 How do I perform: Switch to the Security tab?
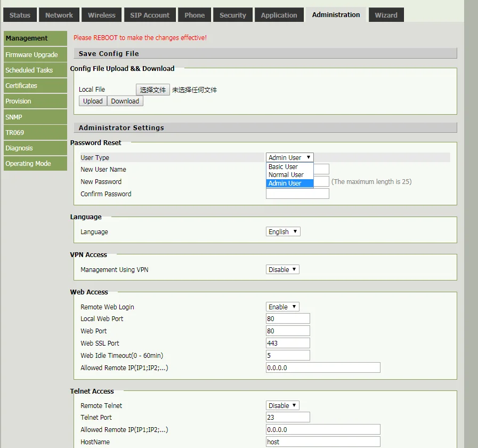pos(232,15)
